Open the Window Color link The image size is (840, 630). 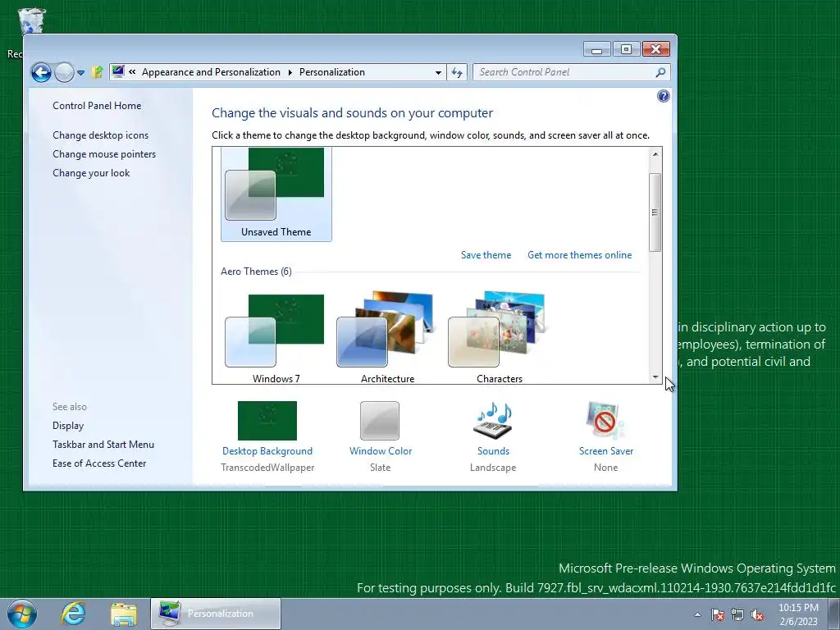coord(381,451)
